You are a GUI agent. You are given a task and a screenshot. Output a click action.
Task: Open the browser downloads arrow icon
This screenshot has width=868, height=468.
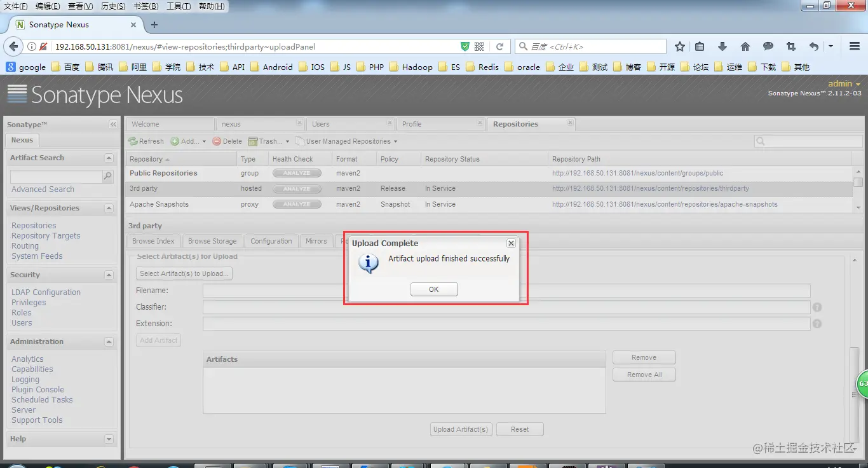point(722,46)
